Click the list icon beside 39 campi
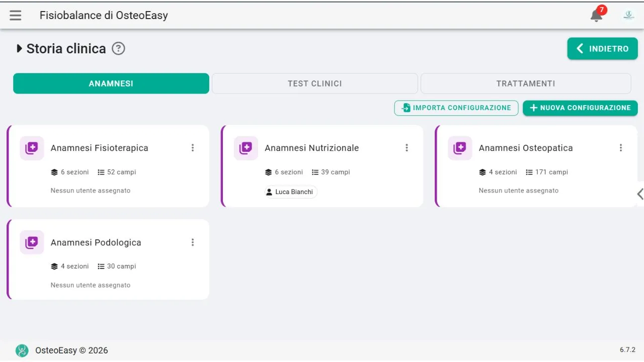The width and height of the screenshot is (644, 362). click(x=315, y=172)
